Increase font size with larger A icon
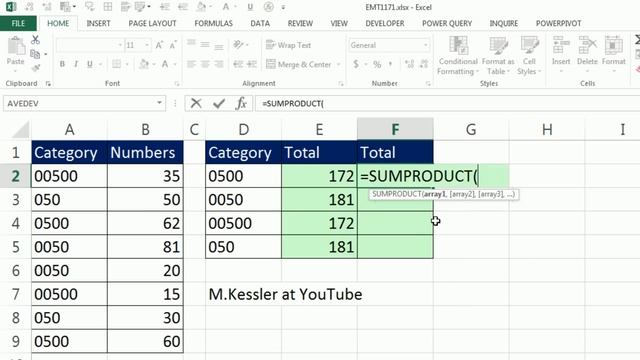 (159, 45)
